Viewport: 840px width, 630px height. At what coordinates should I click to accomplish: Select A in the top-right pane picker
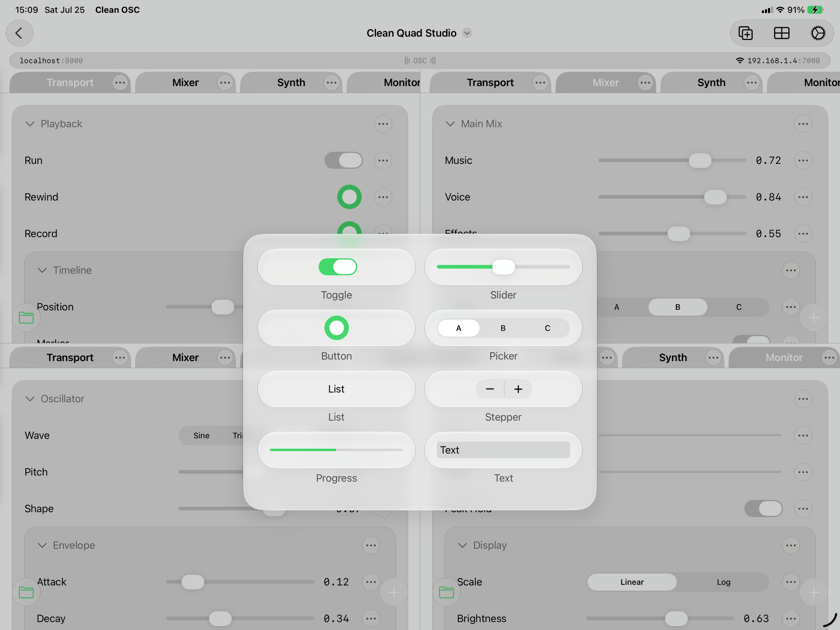click(617, 307)
